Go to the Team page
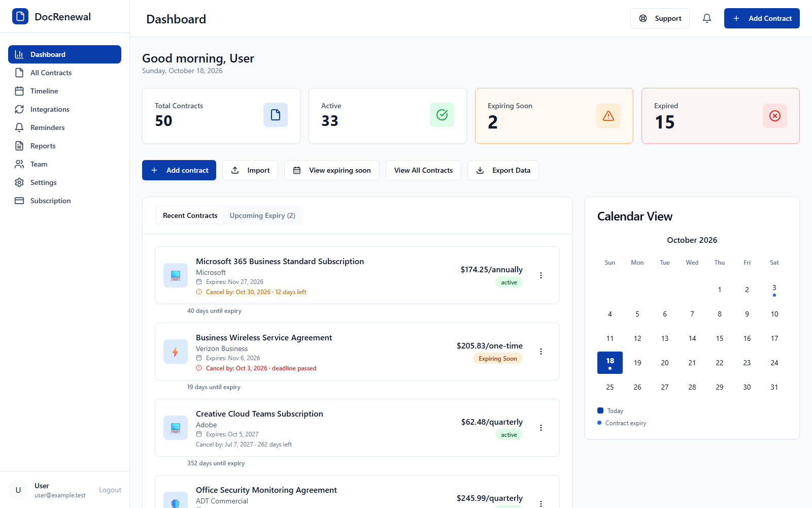The height and width of the screenshot is (508, 812). [x=64, y=164]
